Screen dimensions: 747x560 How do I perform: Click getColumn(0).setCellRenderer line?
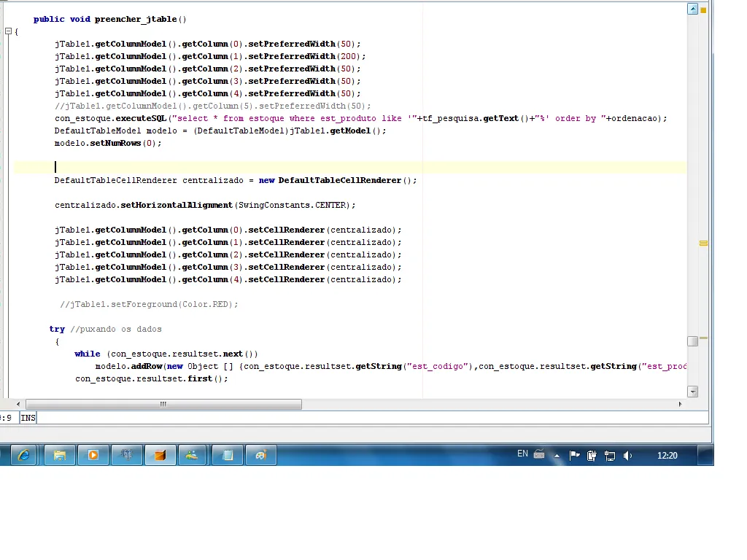click(228, 230)
